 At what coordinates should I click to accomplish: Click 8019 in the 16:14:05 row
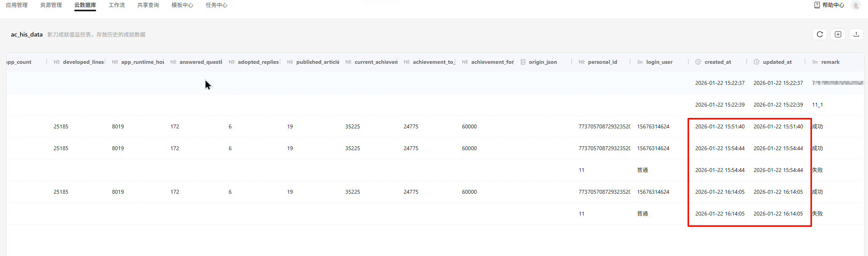coord(118,192)
